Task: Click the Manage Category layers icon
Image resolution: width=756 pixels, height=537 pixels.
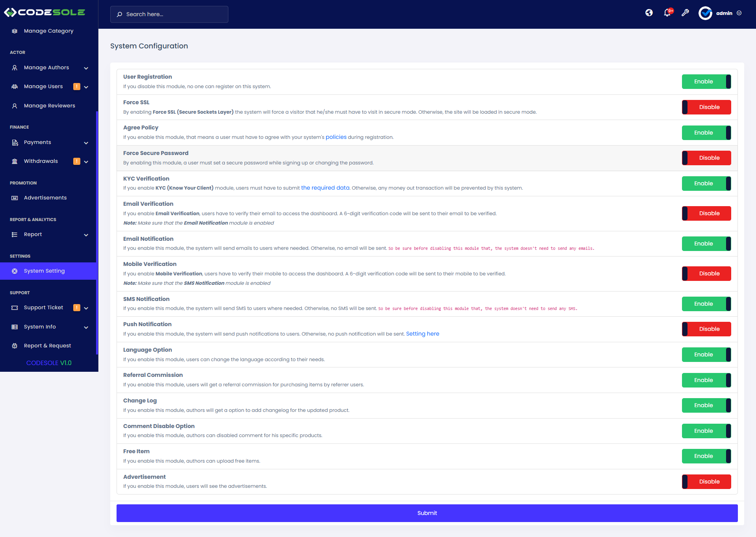Action: (x=15, y=31)
